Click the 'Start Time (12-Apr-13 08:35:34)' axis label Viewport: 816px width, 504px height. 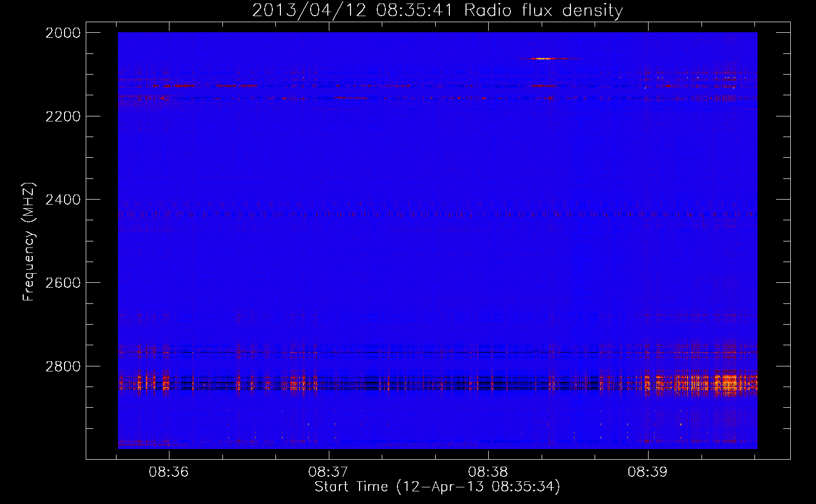437,487
